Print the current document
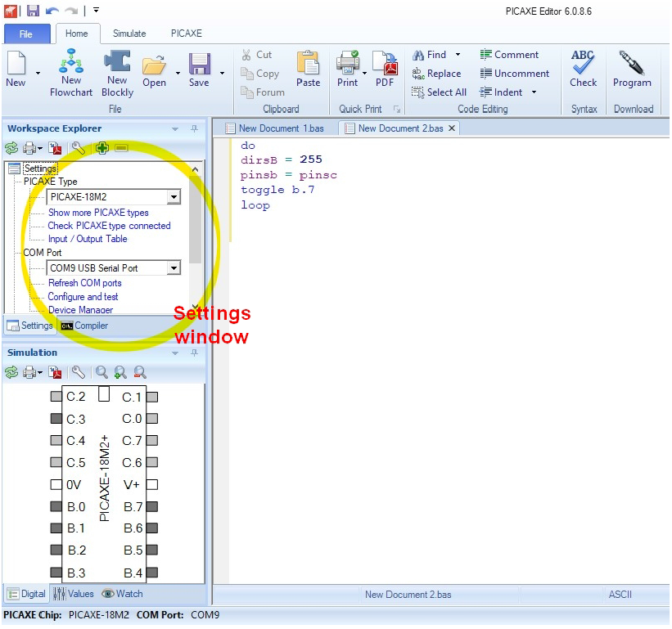 click(x=348, y=70)
